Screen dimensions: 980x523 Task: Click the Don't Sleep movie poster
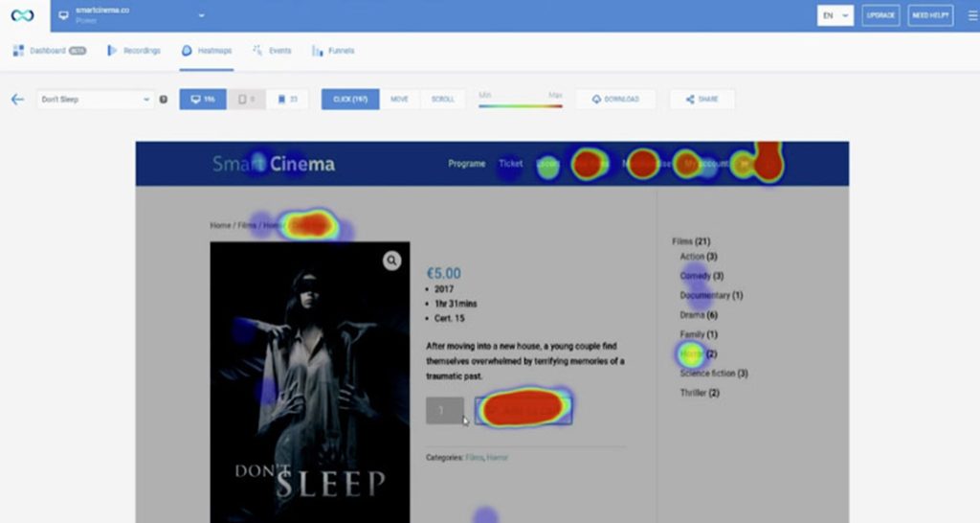point(310,382)
